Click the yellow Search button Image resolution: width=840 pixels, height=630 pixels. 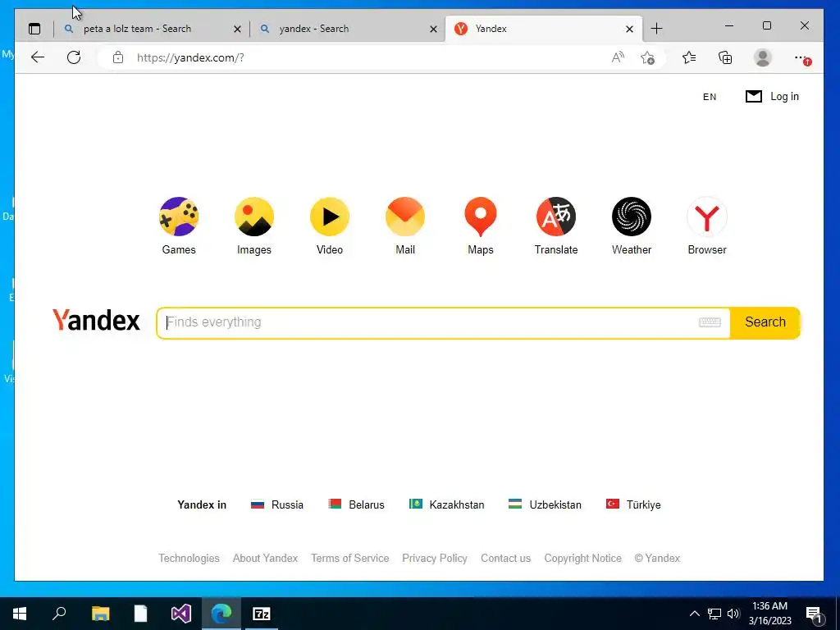coord(765,322)
